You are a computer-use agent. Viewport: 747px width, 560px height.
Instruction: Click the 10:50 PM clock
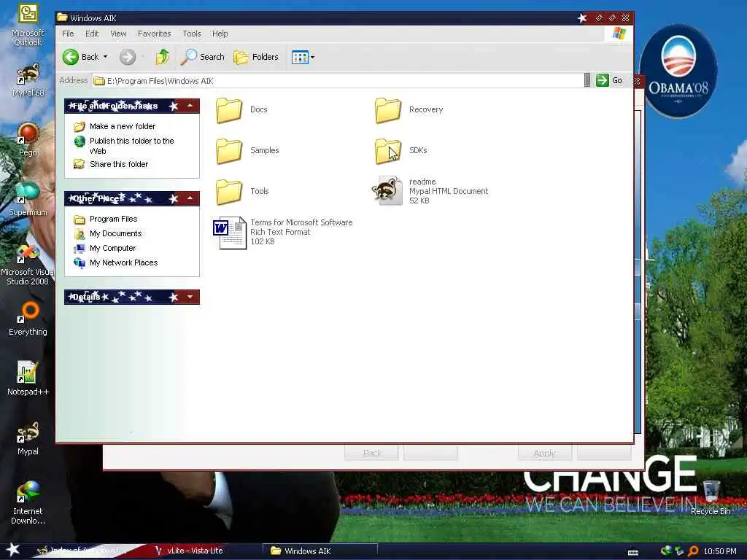[720, 551]
